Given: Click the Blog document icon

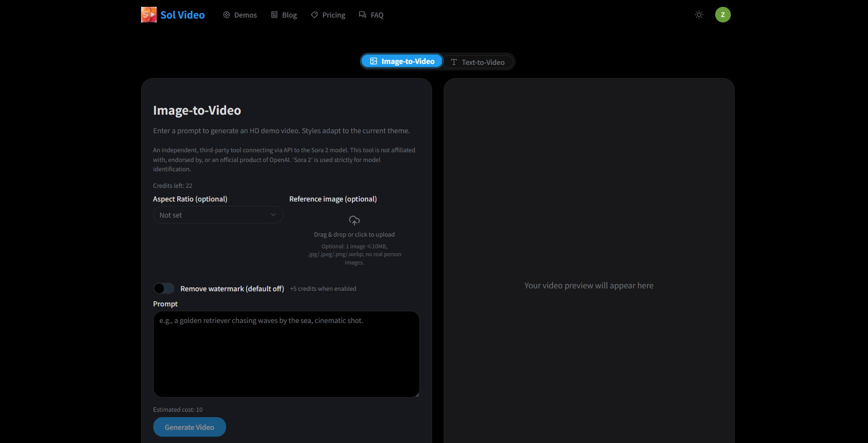Looking at the screenshot, I should tap(274, 15).
